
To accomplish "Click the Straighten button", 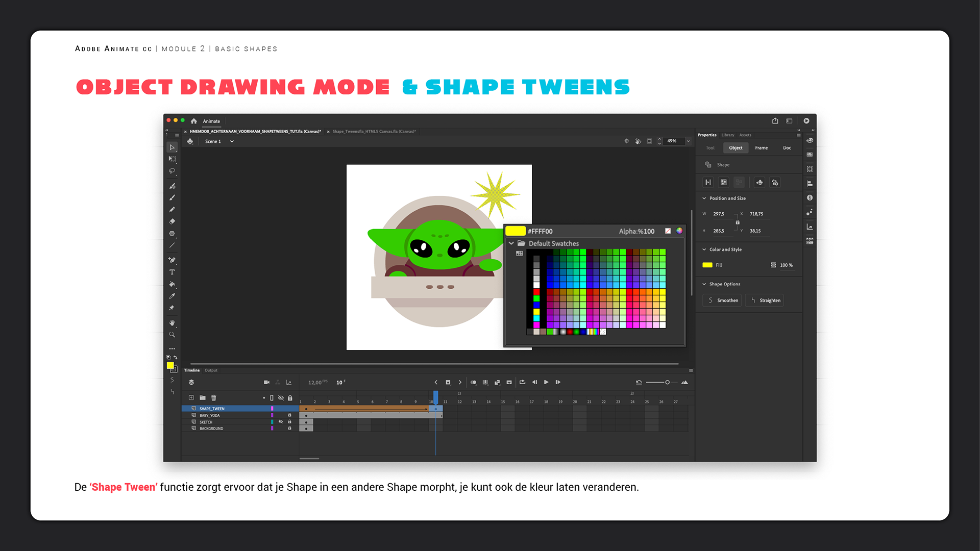I will pyautogui.click(x=765, y=300).
